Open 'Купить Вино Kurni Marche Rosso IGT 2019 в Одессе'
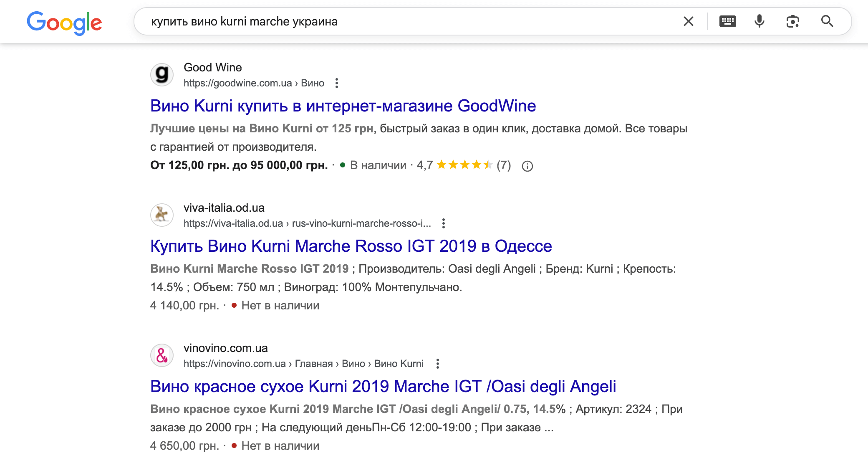Screen dimensions: 868x476 pyautogui.click(x=351, y=246)
